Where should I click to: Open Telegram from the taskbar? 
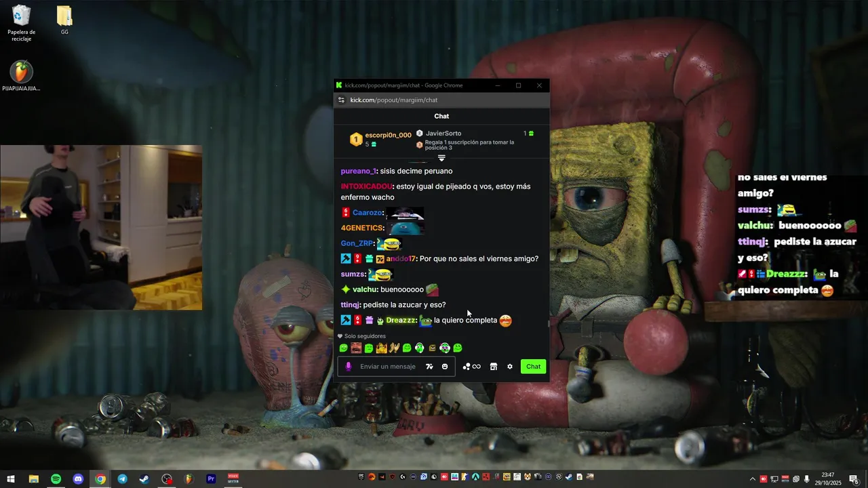coord(122,479)
